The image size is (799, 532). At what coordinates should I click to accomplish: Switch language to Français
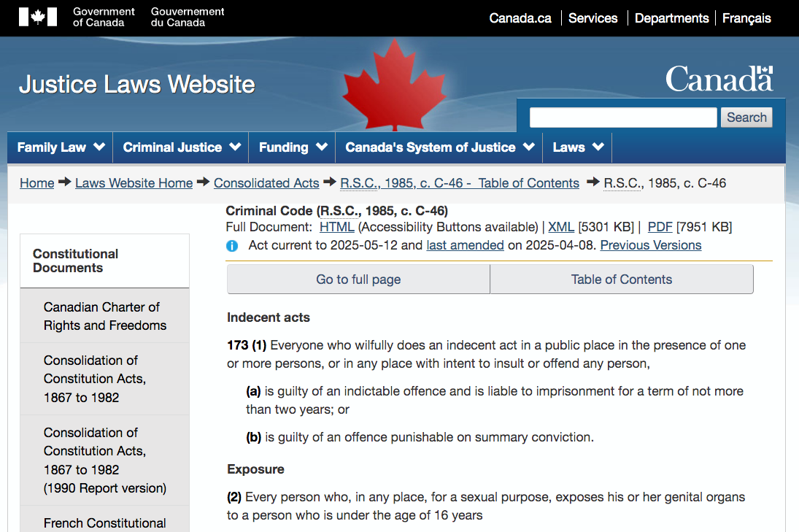(746, 18)
